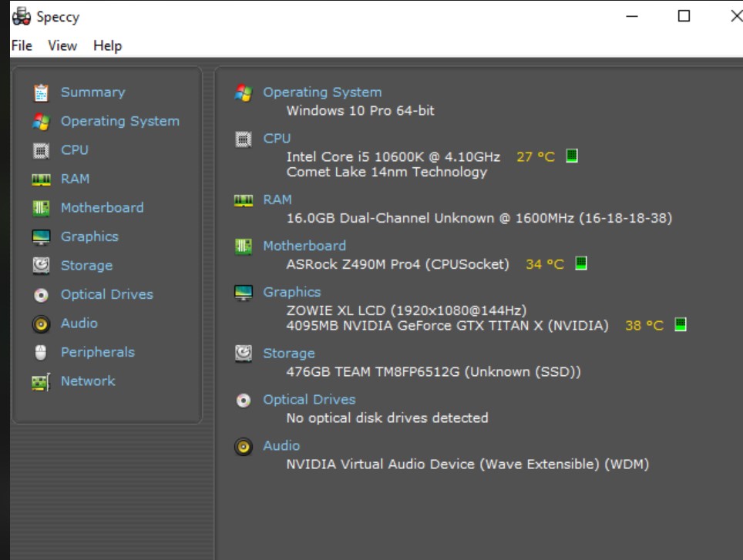Click the RAM module icon in sidebar
This screenshot has height=560, width=743.
[x=41, y=179]
